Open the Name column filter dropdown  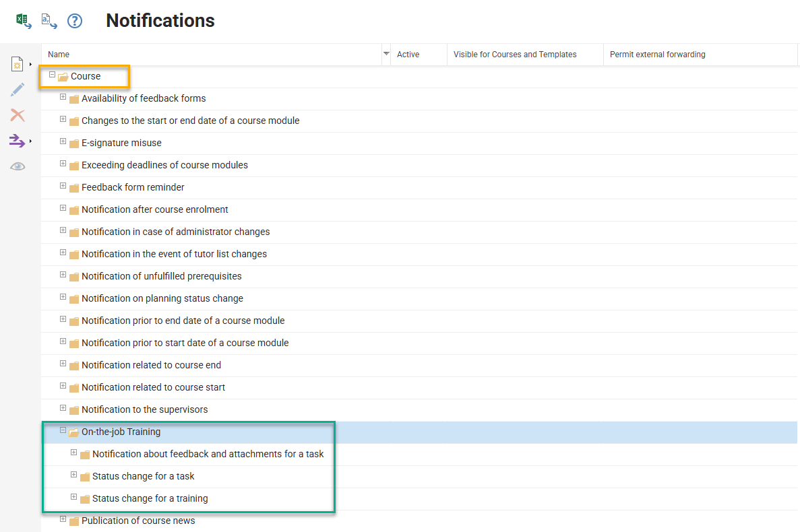click(386, 54)
